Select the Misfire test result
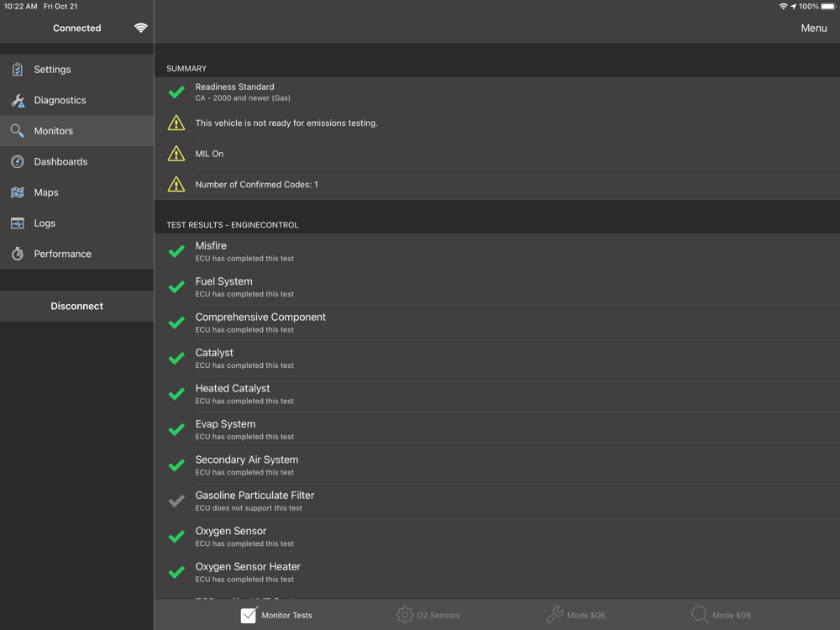The width and height of the screenshot is (840, 630). [497, 251]
